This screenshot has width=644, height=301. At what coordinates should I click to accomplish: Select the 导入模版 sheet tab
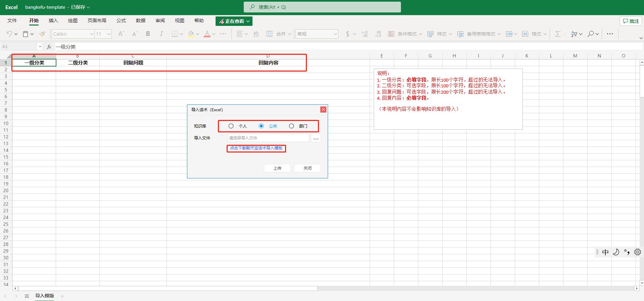(x=45, y=296)
